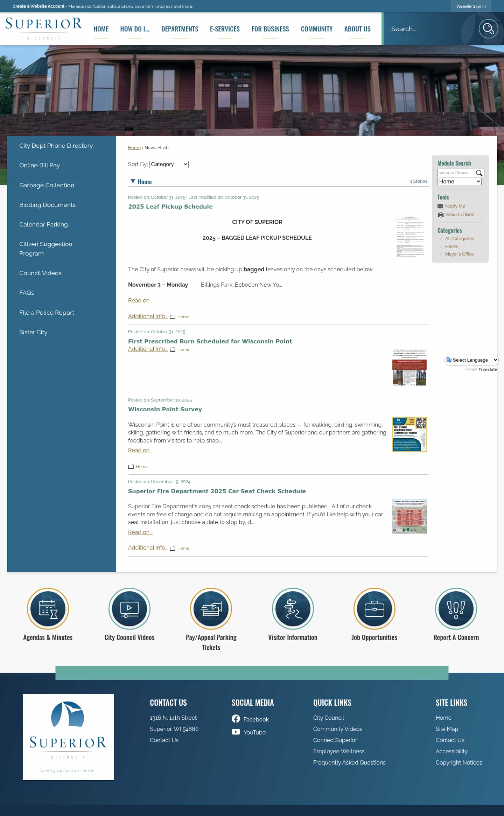Open the Module Search Home category dropdown
504x816 pixels.
pos(460,181)
